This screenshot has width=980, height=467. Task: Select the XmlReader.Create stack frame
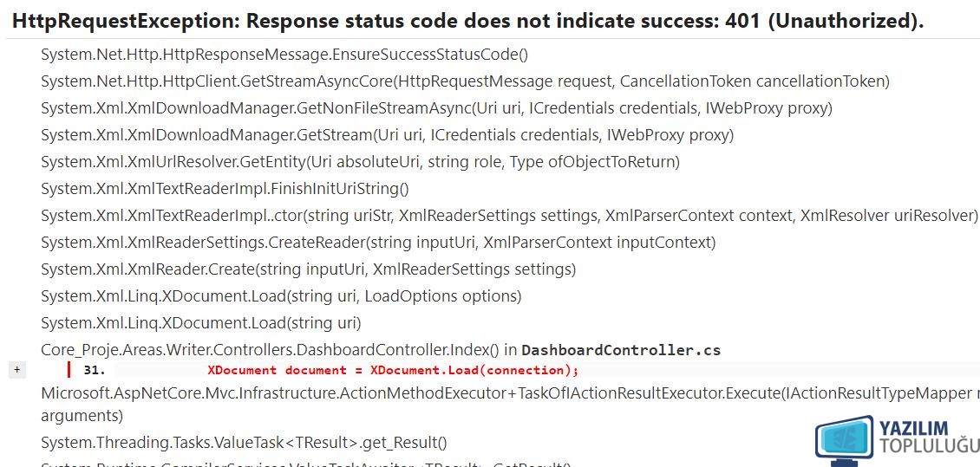point(309,269)
